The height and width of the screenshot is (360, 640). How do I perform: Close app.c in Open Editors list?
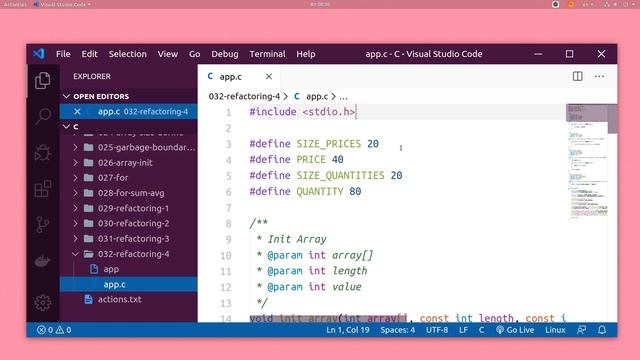tap(77, 111)
